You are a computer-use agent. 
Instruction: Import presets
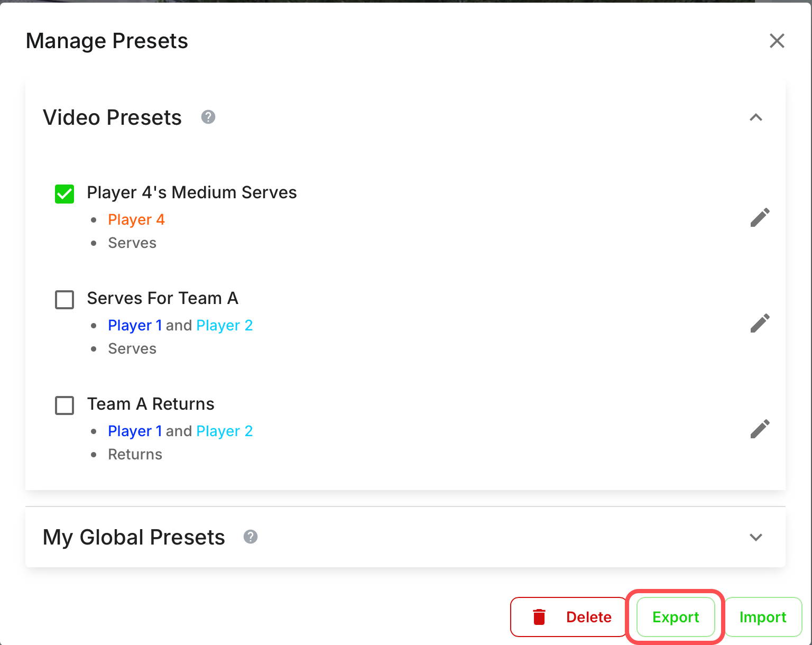(x=763, y=617)
